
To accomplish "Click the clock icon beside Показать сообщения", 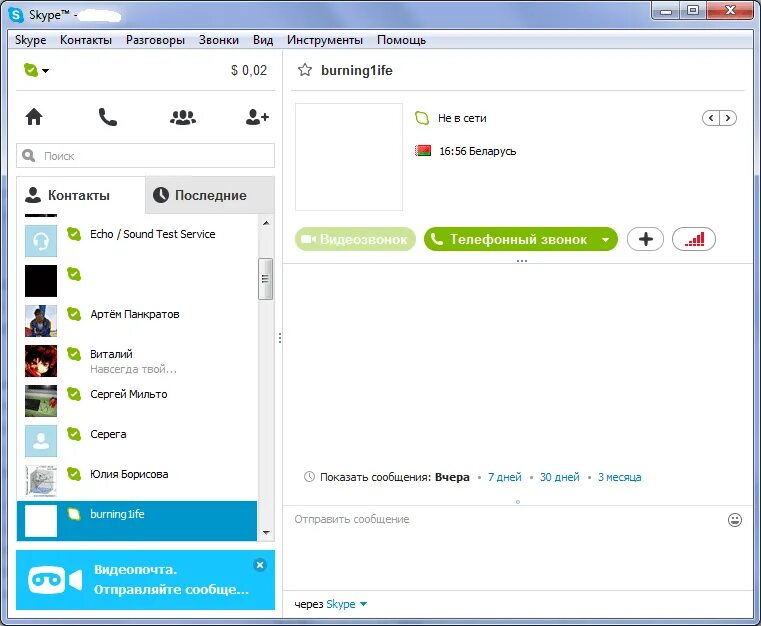I will [x=309, y=477].
